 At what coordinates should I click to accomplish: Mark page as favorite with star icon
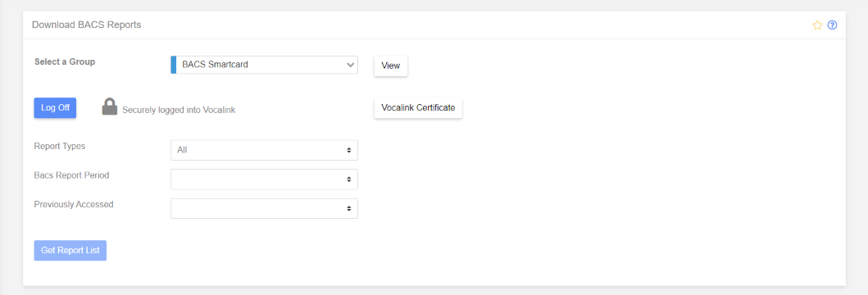817,25
